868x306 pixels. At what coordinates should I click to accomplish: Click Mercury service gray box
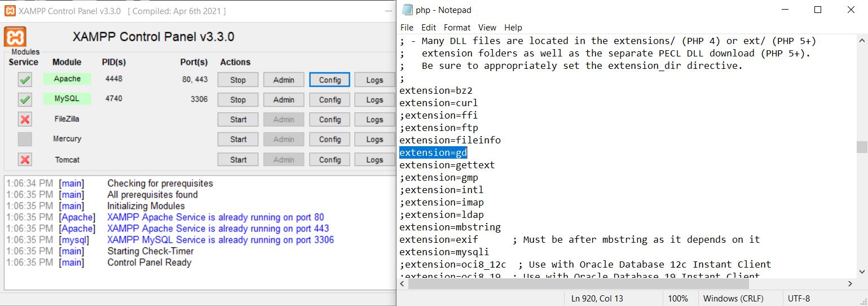click(25, 139)
